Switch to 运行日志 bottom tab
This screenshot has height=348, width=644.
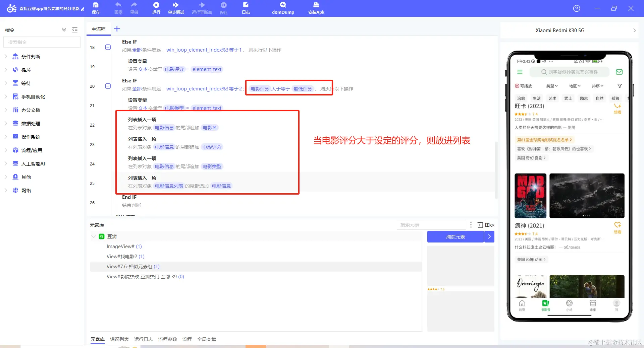pos(144,339)
